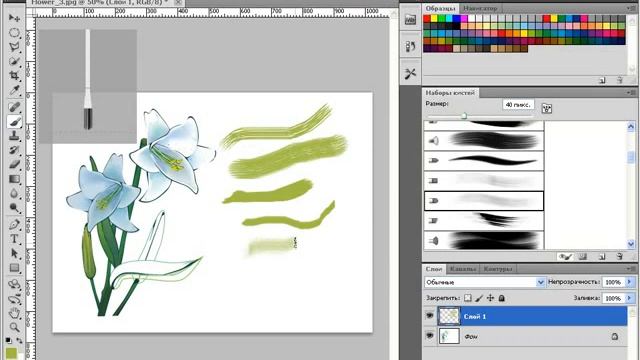
Task: Open the blending mode dropdown Обычные
Action: [x=484, y=282]
